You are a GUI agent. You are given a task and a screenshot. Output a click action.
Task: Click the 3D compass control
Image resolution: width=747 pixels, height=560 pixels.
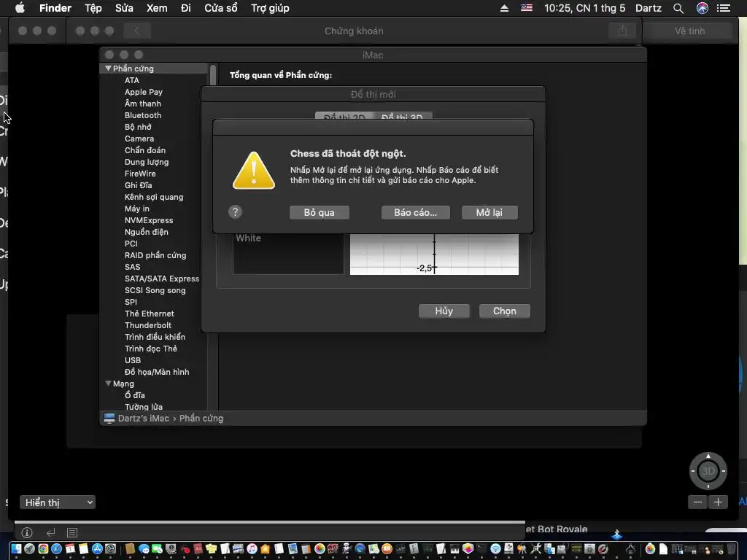(x=708, y=471)
